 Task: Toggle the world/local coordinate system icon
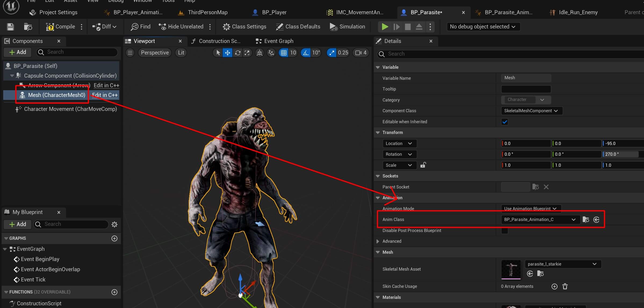click(x=260, y=53)
